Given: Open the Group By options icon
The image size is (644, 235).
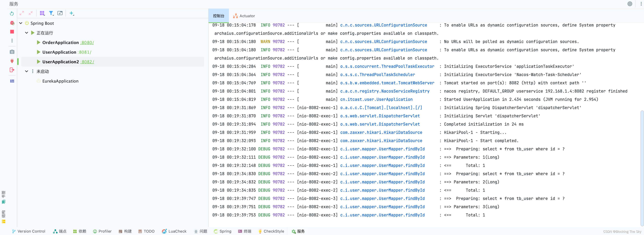Looking at the screenshot, I should pyautogui.click(x=42, y=13).
